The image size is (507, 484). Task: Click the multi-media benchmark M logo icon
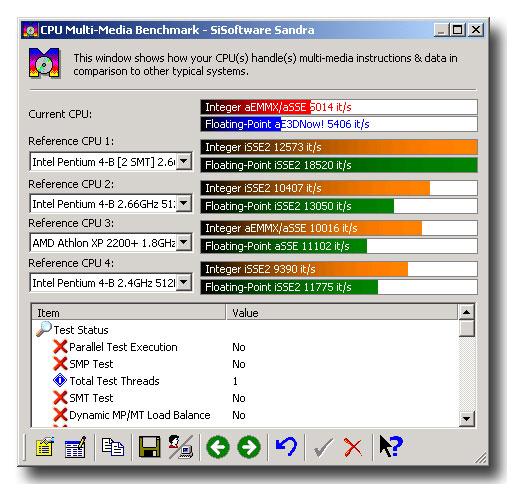(x=44, y=63)
